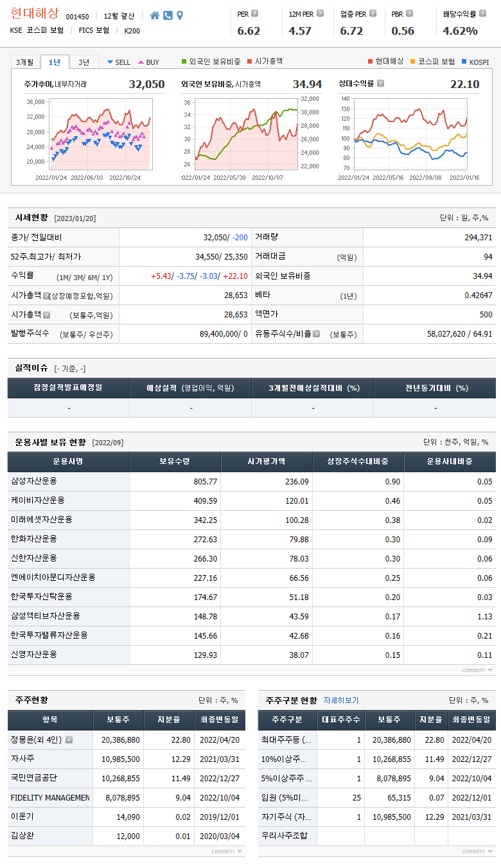Click the K200 index label
The image size is (501, 868).
click(132, 30)
